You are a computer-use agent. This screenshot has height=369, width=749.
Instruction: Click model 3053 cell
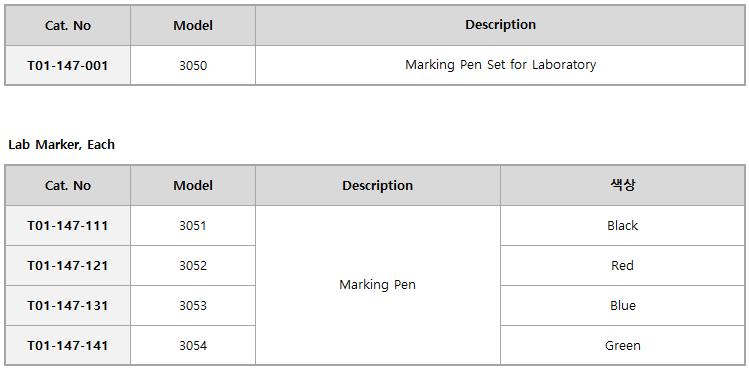193,305
